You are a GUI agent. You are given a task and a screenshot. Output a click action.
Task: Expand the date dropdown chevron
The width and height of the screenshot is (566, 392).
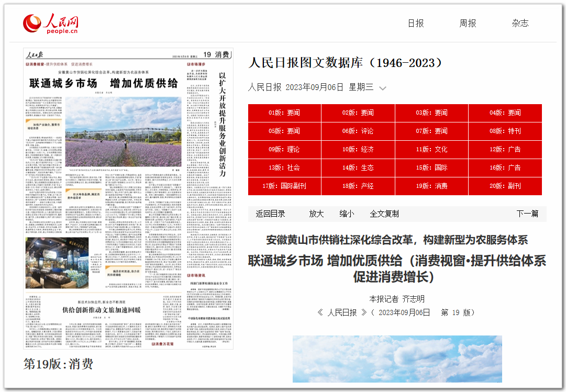click(383, 88)
